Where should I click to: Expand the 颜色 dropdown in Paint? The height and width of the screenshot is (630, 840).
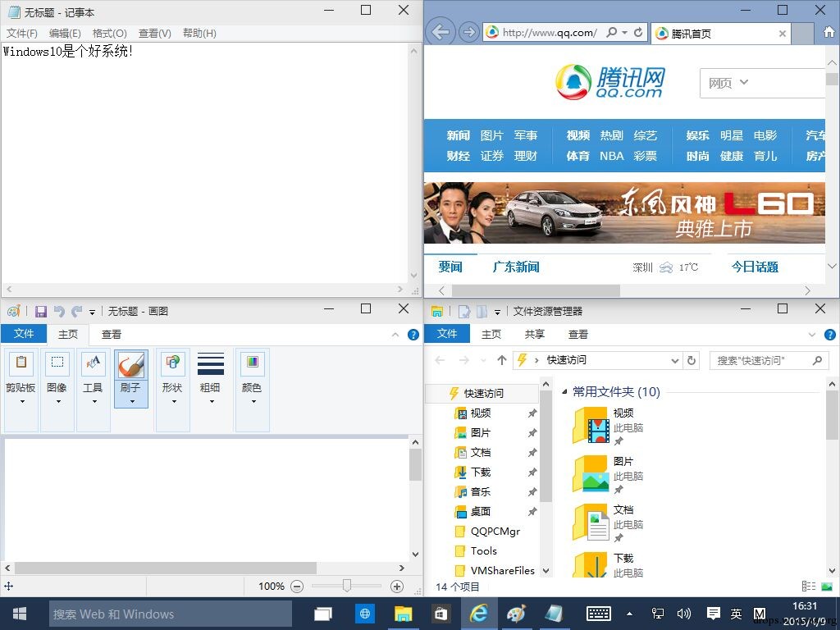point(253,378)
